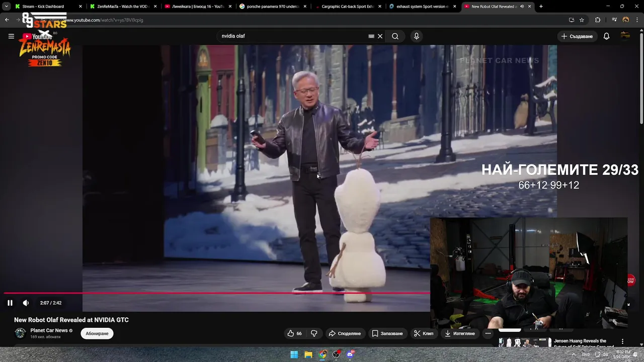
Task: Click the Създаване create button
Action: pos(577,36)
